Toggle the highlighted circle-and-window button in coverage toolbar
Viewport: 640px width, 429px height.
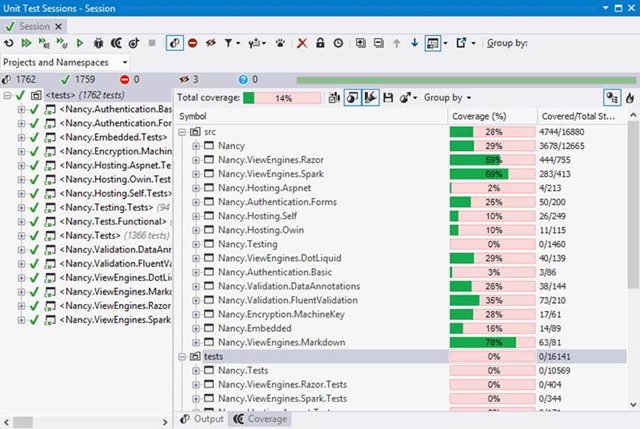click(353, 98)
